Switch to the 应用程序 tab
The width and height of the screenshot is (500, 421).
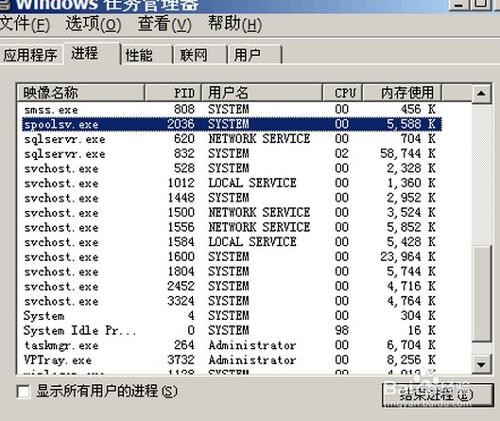(x=31, y=55)
